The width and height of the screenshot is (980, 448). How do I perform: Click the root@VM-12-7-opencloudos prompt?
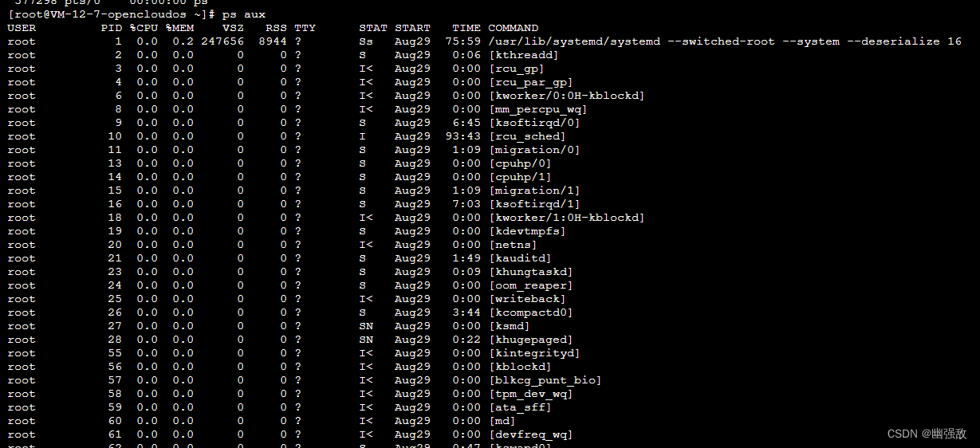click(112, 14)
